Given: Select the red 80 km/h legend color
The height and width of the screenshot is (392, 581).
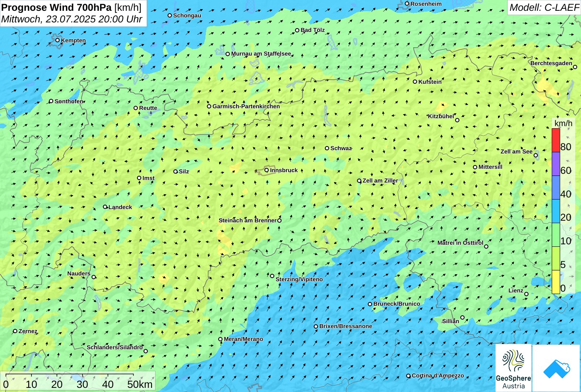Looking at the screenshot, I should click(556, 140).
